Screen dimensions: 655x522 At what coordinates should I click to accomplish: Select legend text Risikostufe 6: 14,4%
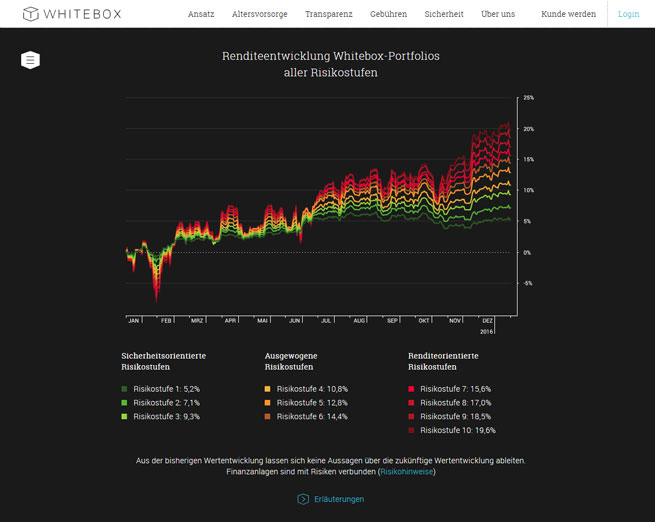point(312,416)
